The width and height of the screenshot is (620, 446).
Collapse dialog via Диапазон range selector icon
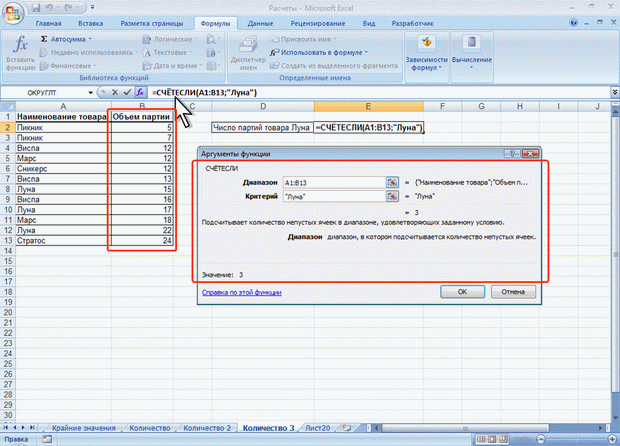[392, 182]
